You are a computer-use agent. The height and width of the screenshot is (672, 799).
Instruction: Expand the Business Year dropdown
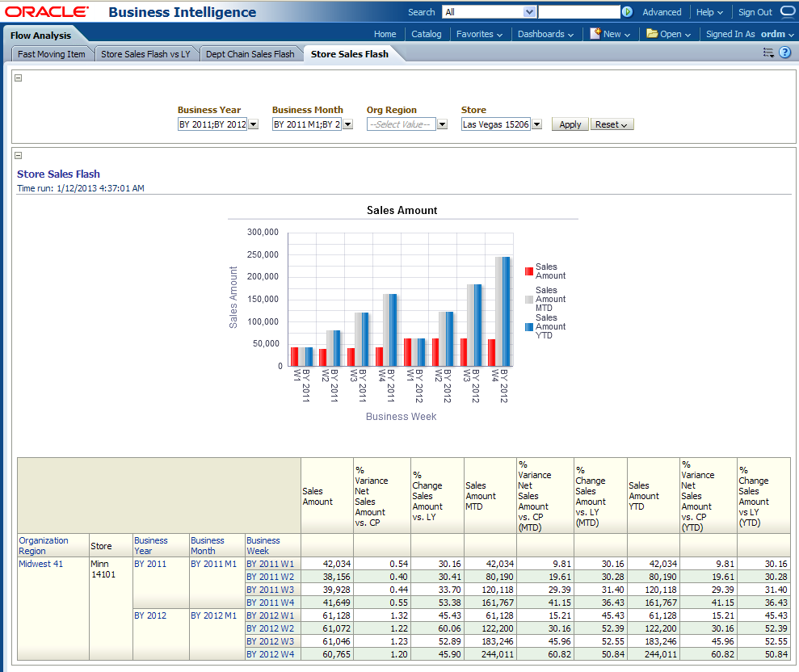tap(253, 124)
